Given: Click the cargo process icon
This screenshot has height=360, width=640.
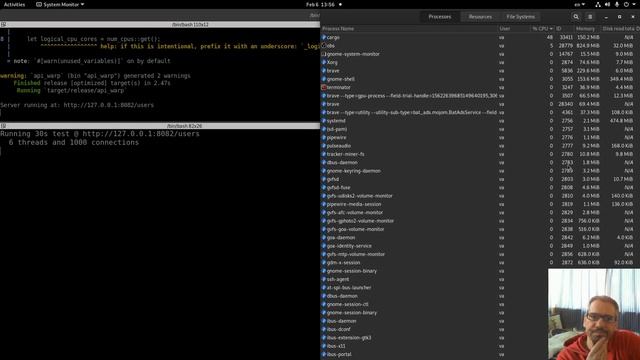Looking at the screenshot, I should click(x=324, y=37).
